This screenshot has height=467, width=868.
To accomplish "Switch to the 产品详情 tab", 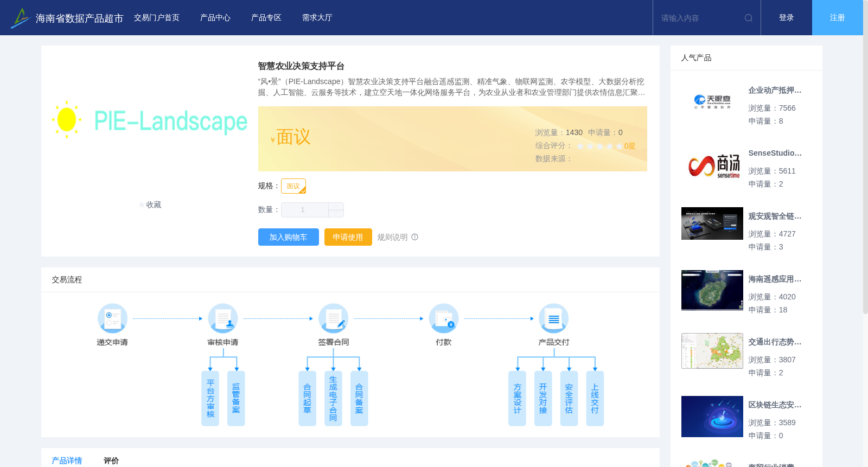I will point(67,460).
